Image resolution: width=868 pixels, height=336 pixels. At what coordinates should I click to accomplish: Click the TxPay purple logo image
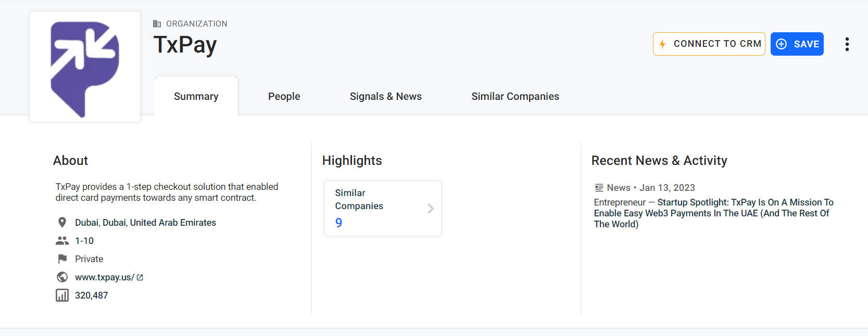pyautogui.click(x=85, y=67)
